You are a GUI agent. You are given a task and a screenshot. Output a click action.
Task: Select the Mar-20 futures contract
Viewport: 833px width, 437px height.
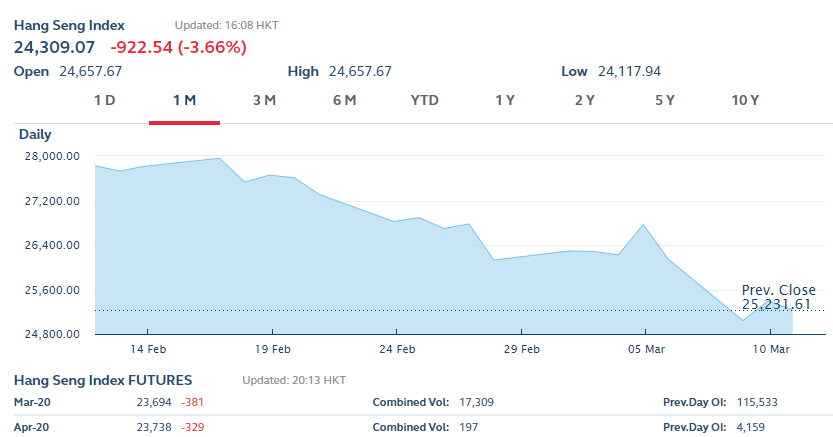pyautogui.click(x=30, y=402)
